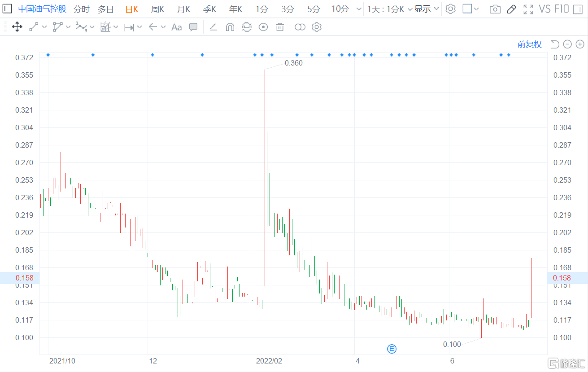The height and width of the screenshot is (372, 588).
Task: Click the circled E event marker
Action: click(x=392, y=349)
